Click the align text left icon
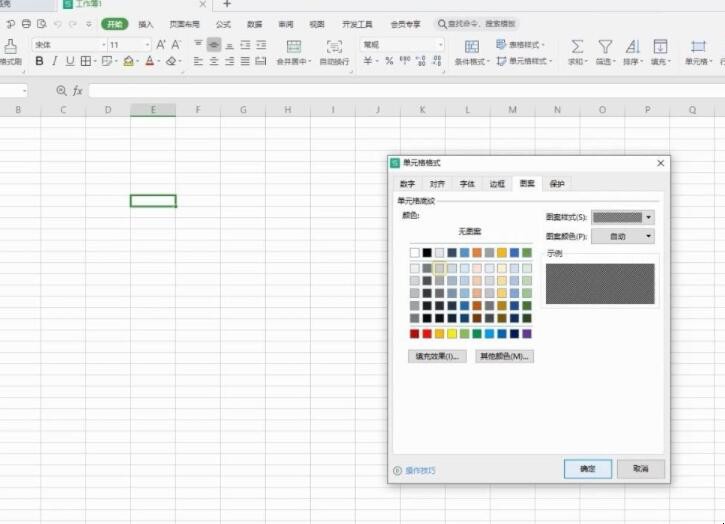Viewport: 725px width, 524px height. 198,61
